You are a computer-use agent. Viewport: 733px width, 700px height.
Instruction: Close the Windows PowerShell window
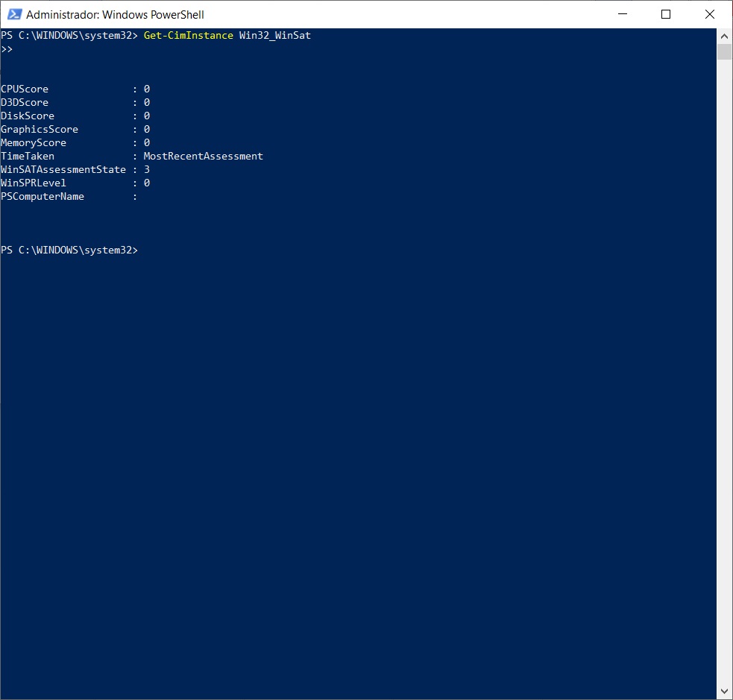click(709, 14)
